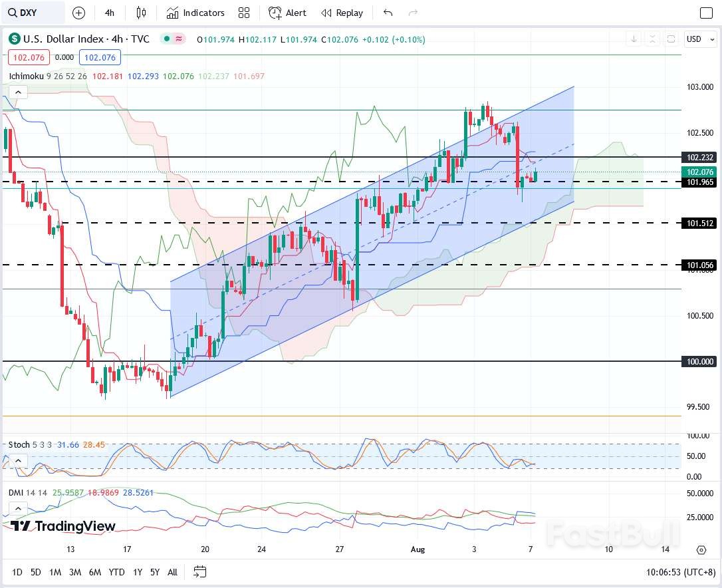The image size is (722, 588).
Task: Open chart settings via the gear icon
Action: 701,549
